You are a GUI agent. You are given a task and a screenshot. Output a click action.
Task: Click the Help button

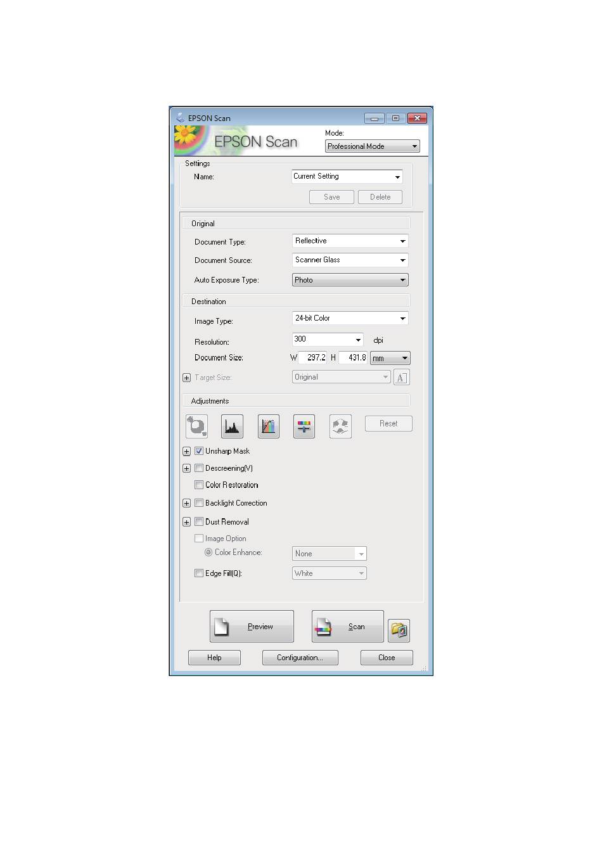[x=214, y=658]
